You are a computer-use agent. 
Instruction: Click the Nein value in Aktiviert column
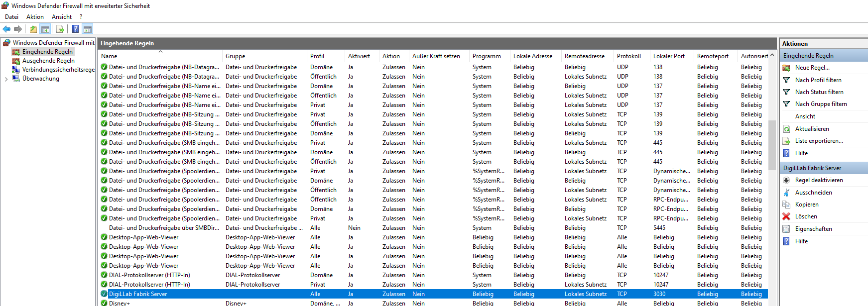[x=354, y=228]
